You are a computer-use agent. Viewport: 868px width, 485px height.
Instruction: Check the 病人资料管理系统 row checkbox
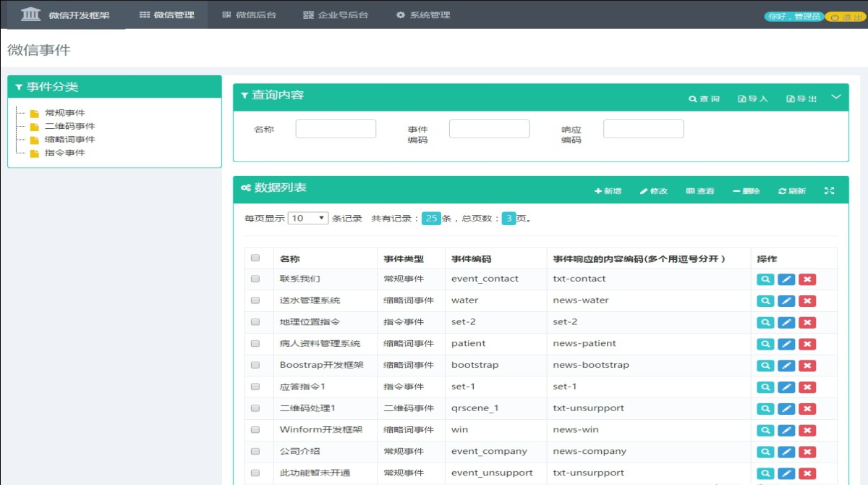[255, 344]
